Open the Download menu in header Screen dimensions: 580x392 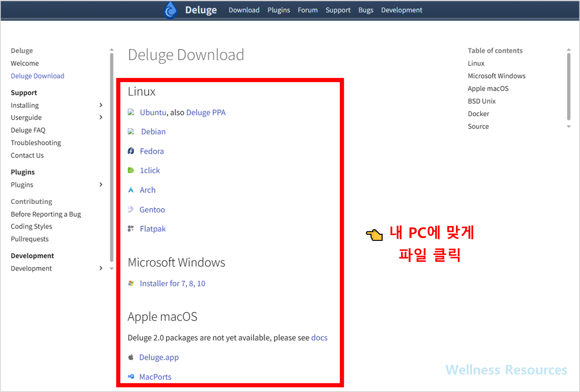coord(244,10)
